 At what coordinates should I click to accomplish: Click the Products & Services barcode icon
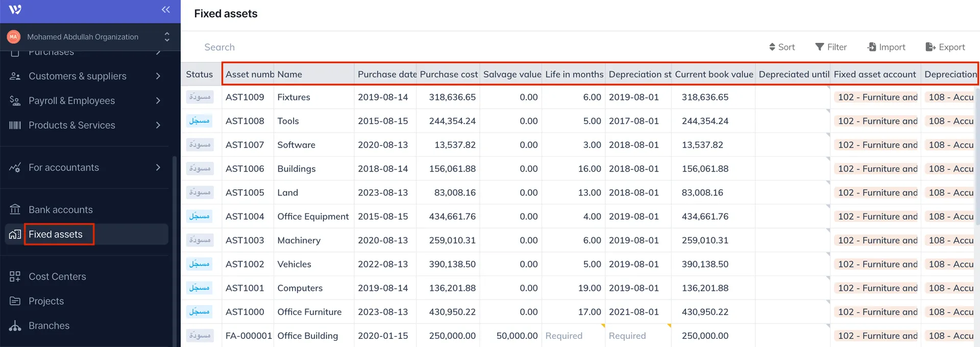pos(15,125)
